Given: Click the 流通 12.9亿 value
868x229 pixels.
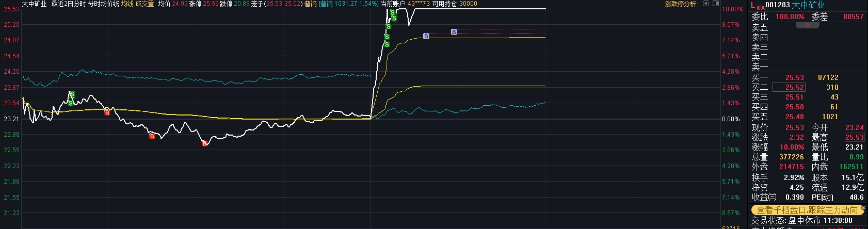Looking at the screenshot, I should (853, 187).
